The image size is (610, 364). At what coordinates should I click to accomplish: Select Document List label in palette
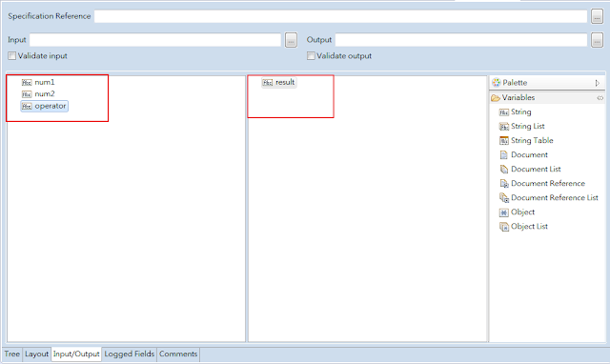coord(536,170)
